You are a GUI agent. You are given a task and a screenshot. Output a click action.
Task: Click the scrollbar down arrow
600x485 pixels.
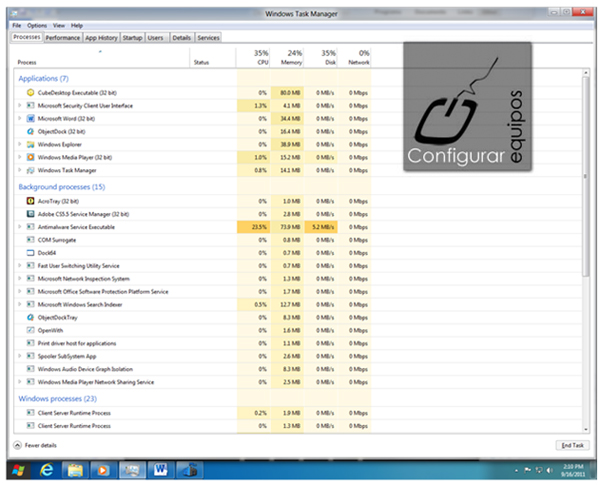[585, 429]
